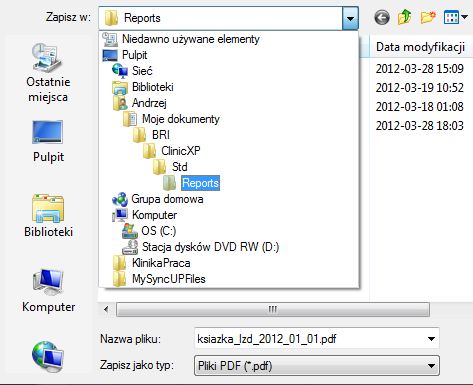The image size is (473, 385).
Task: Select the 'OS (C:)' drive
Action: pos(158,231)
